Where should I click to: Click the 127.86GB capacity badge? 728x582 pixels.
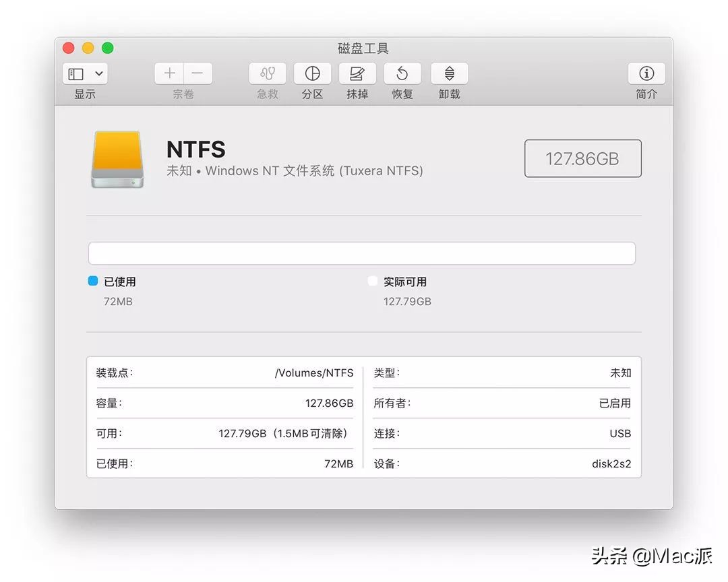coord(582,158)
